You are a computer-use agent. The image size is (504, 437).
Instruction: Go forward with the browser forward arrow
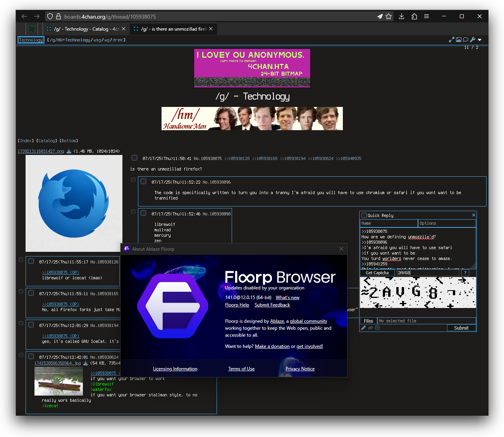click(x=37, y=16)
